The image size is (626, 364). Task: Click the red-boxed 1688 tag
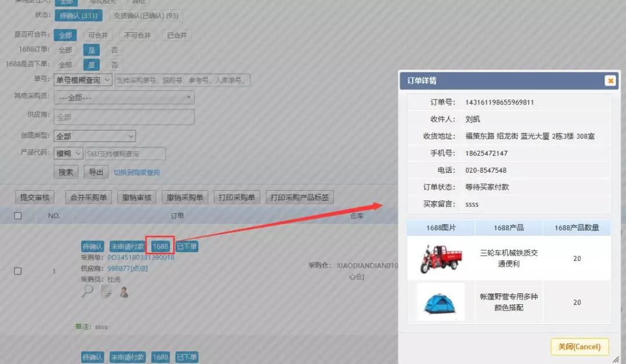pos(160,246)
